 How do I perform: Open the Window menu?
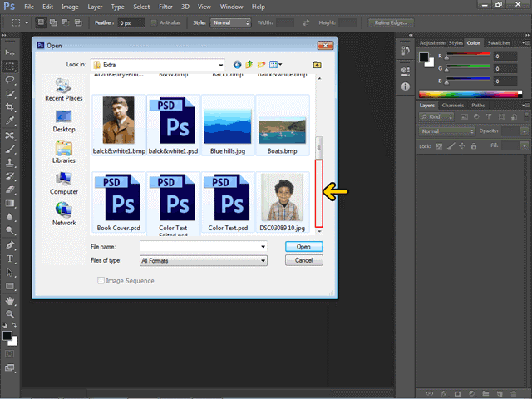[x=231, y=7]
